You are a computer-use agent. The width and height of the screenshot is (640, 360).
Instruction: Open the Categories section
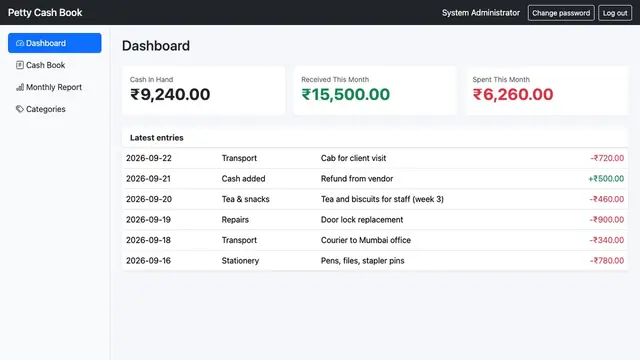point(55,109)
